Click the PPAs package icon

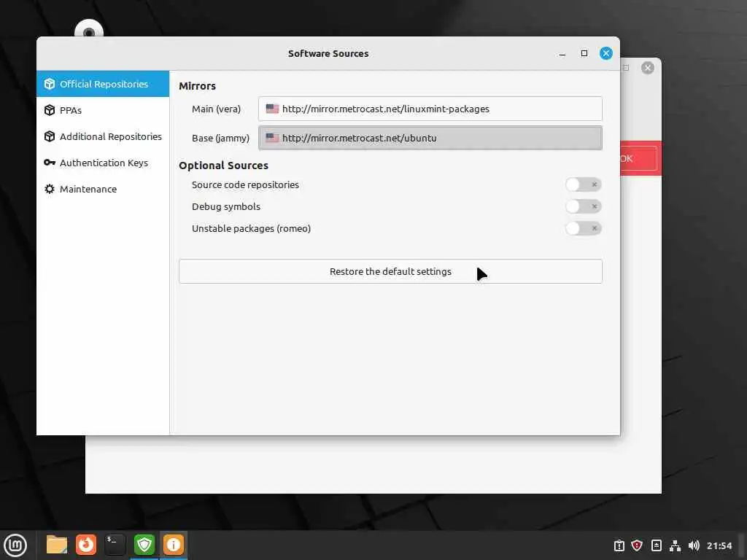tap(50, 110)
